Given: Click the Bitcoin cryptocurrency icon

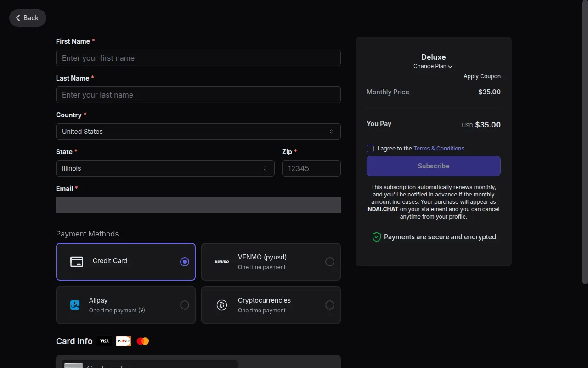Looking at the screenshot, I should pos(222,305).
